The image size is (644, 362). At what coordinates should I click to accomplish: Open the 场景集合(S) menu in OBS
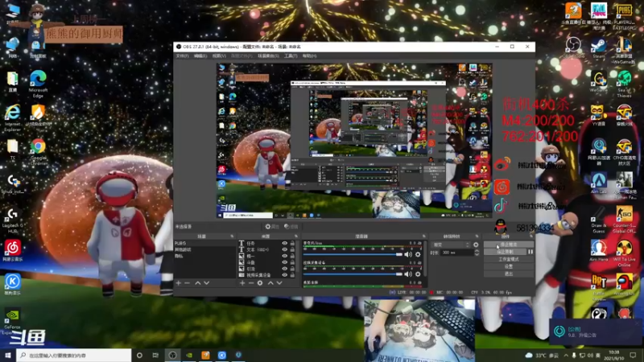pos(268,56)
